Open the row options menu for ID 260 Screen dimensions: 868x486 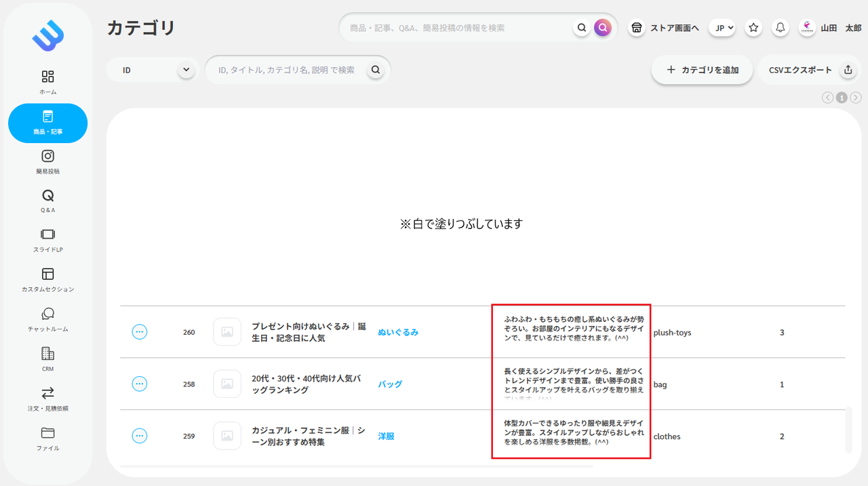click(x=140, y=331)
